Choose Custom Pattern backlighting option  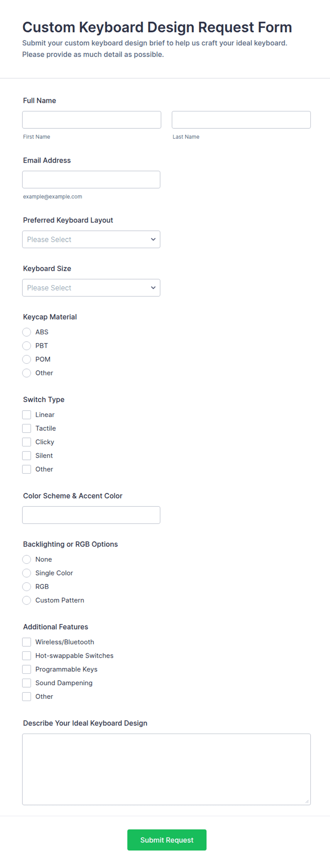click(27, 600)
